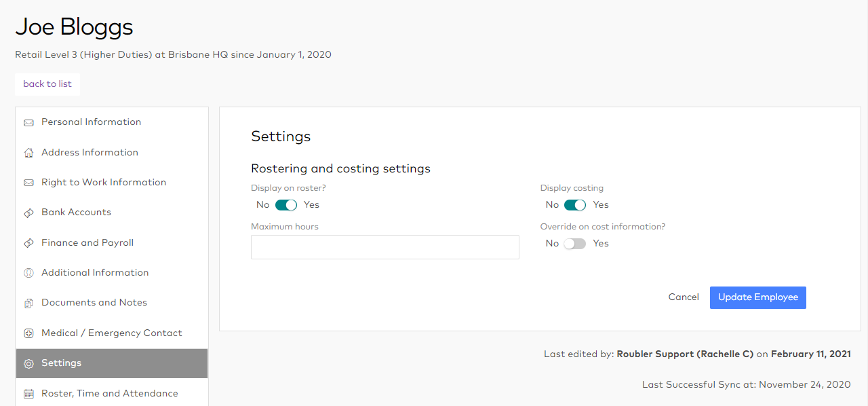Click the envelope icon beside Right to Work
Screen dimensions: 868x406
[28, 183]
